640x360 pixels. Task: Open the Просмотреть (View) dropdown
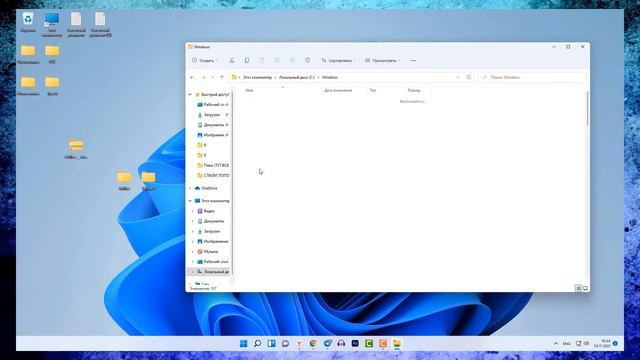pyautogui.click(x=382, y=60)
